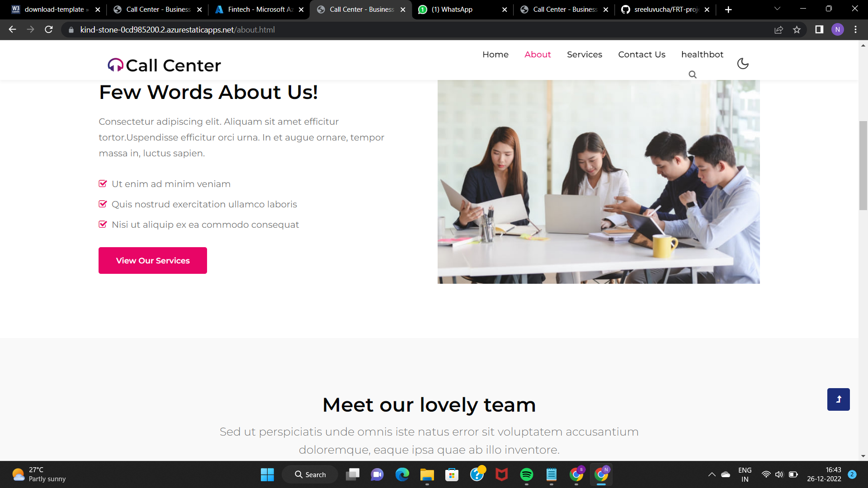This screenshot has width=868, height=488.
Task: Toggle the browser side panel icon
Action: (x=819, y=30)
